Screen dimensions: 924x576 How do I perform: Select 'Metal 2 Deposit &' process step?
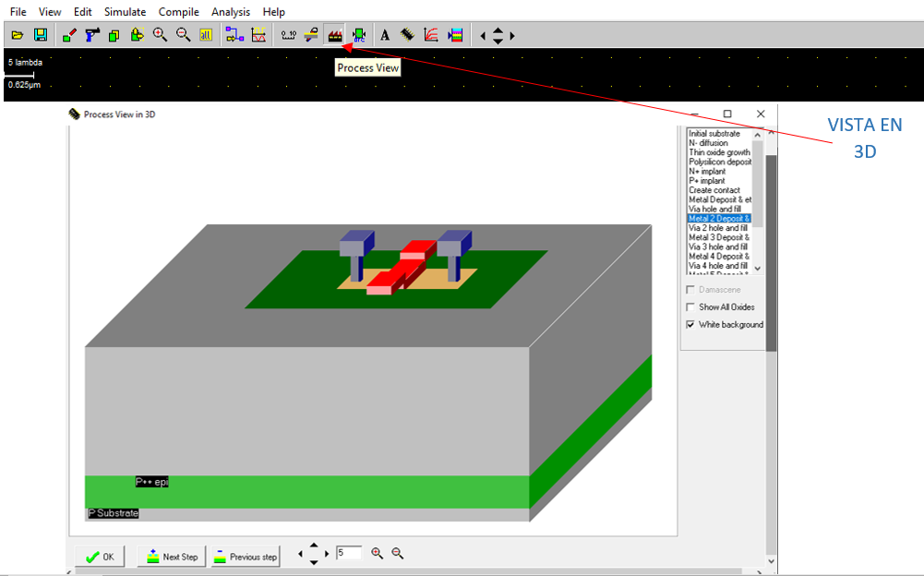point(719,219)
